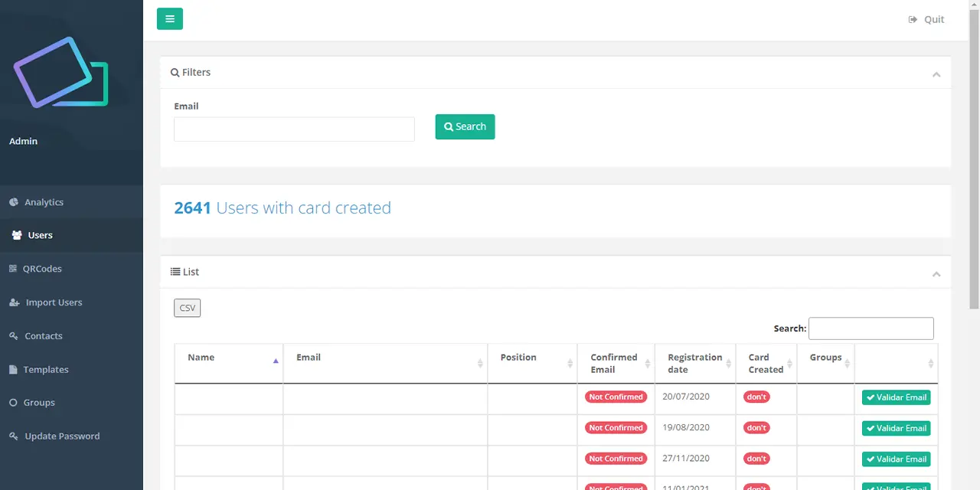Click the Update Password key icon
Image resolution: width=980 pixels, height=490 pixels.
[14, 436]
